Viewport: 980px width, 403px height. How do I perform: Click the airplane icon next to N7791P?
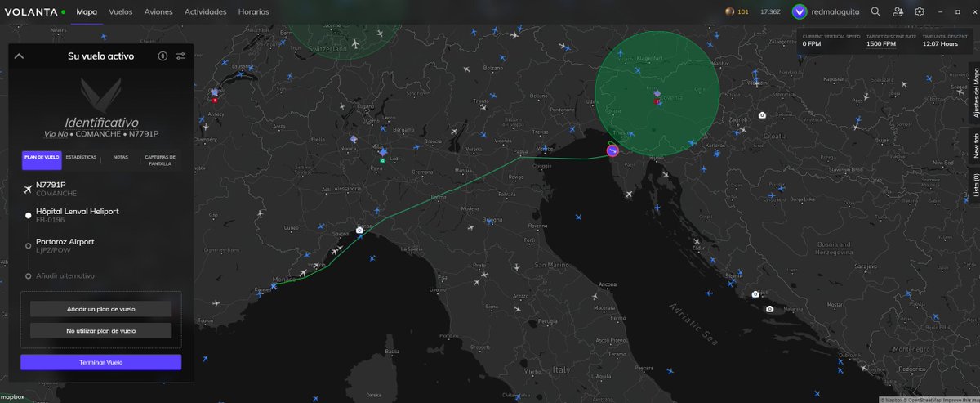29,189
